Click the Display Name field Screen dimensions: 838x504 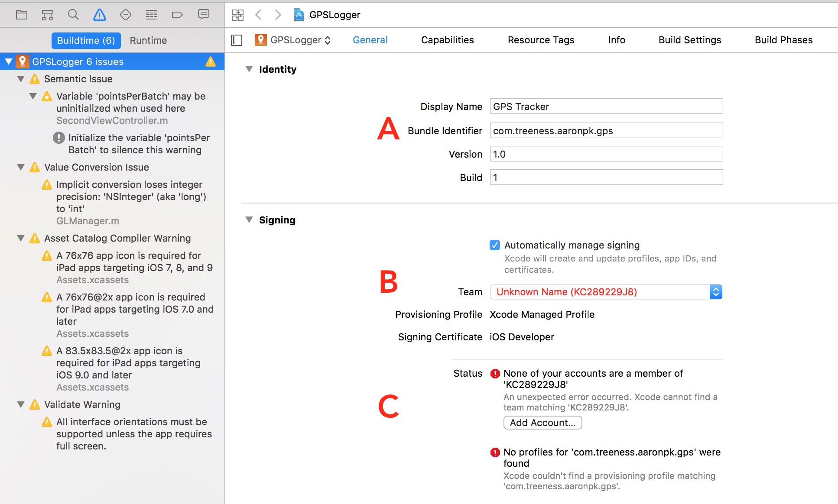coord(606,106)
